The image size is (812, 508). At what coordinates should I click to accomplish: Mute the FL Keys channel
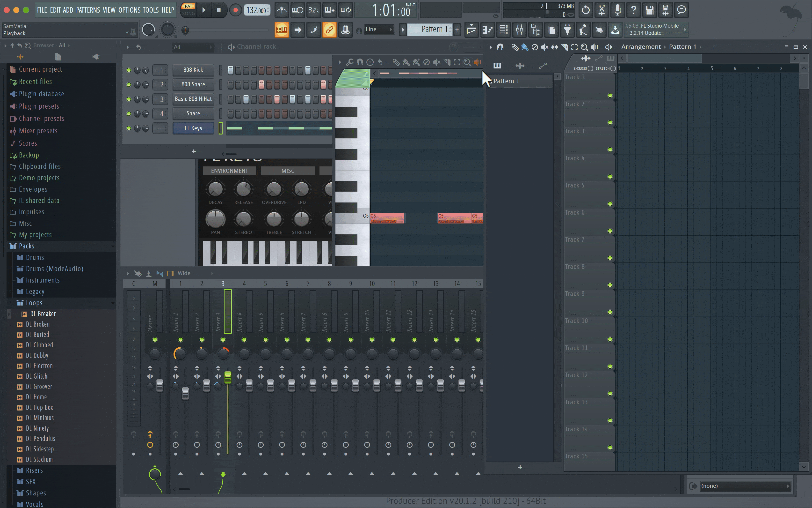pyautogui.click(x=129, y=128)
